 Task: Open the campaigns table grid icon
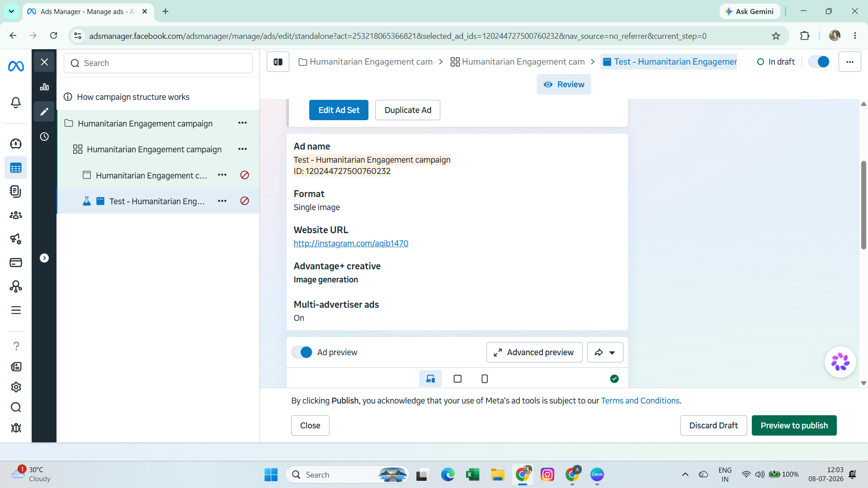click(16, 168)
